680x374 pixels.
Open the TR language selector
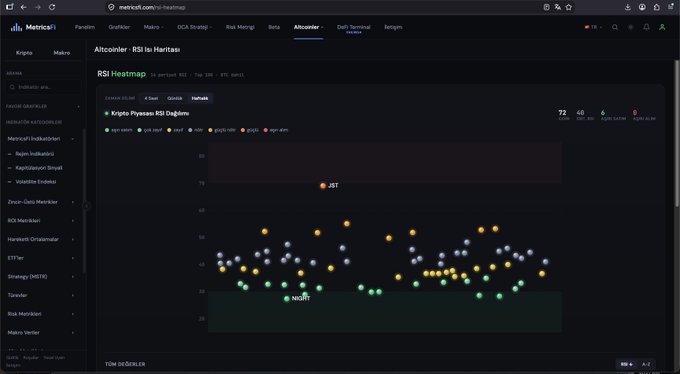click(593, 27)
